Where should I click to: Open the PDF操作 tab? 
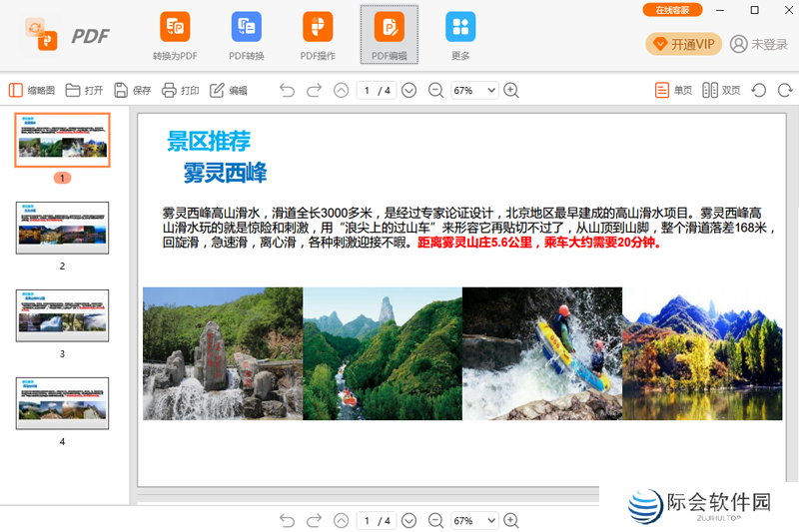point(318,36)
